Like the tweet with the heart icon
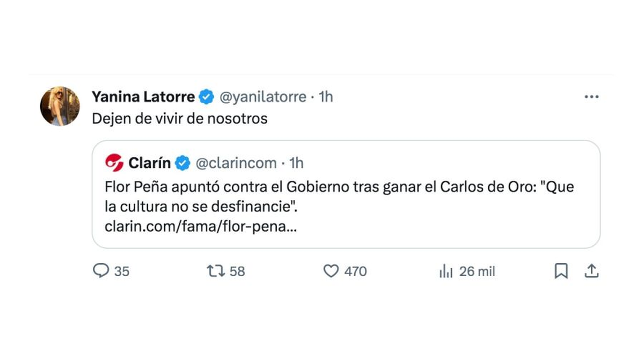The width and height of the screenshot is (644, 361). [331, 271]
